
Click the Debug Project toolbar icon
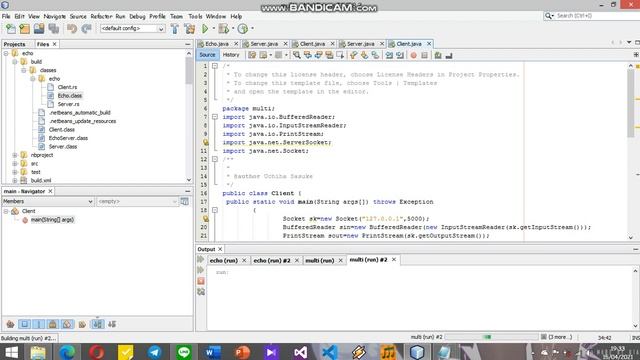click(223, 29)
